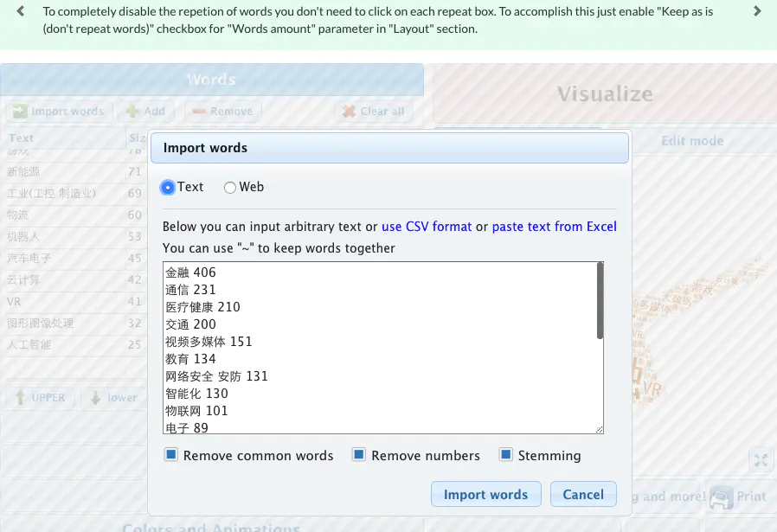Toggle Stemming checkbox
This screenshot has height=532, width=777.
pyautogui.click(x=505, y=454)
